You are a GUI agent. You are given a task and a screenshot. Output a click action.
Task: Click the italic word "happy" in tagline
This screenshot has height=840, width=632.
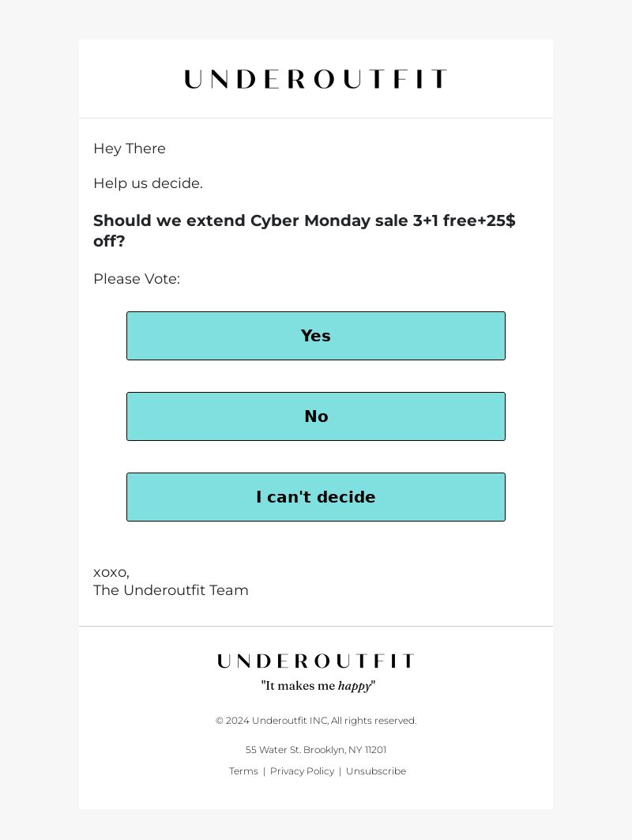pos(355,686)
